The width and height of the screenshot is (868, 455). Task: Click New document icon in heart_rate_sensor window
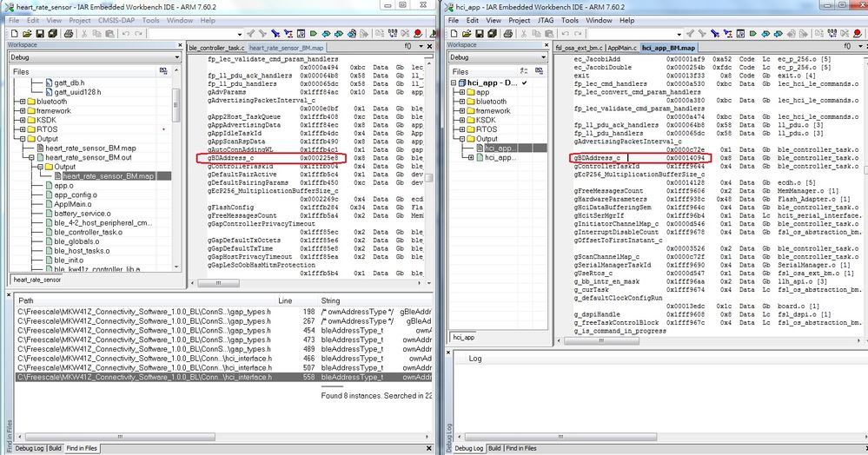point(15,34)
